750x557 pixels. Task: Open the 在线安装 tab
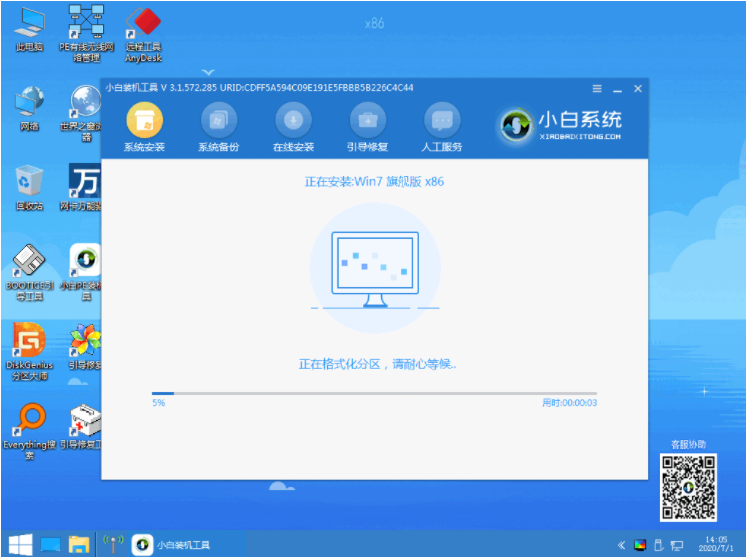click(x=293, y=128)
